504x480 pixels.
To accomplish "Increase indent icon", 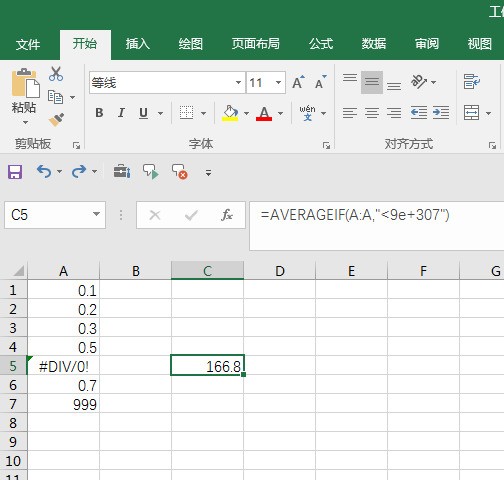I will pos(441,113).
